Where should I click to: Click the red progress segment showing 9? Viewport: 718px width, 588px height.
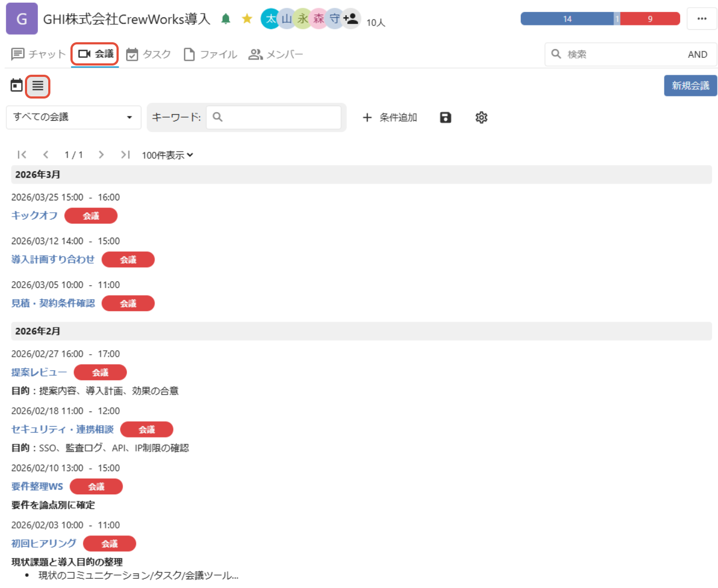(650, 19)
